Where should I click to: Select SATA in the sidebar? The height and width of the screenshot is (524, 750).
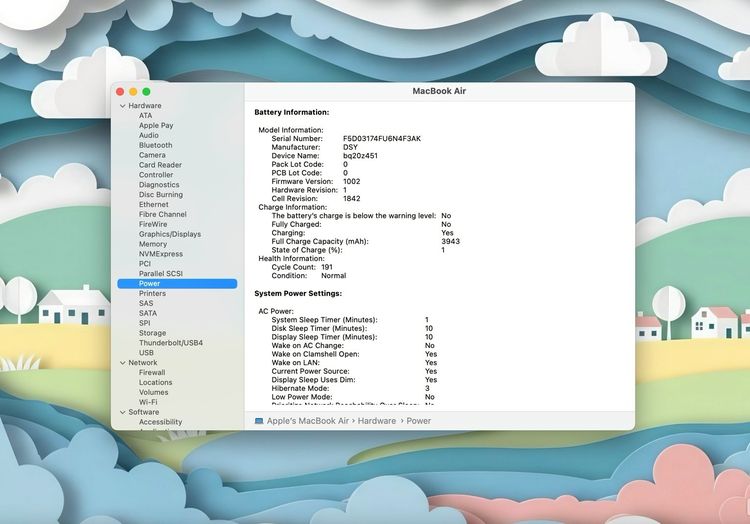tap(148, 313)
